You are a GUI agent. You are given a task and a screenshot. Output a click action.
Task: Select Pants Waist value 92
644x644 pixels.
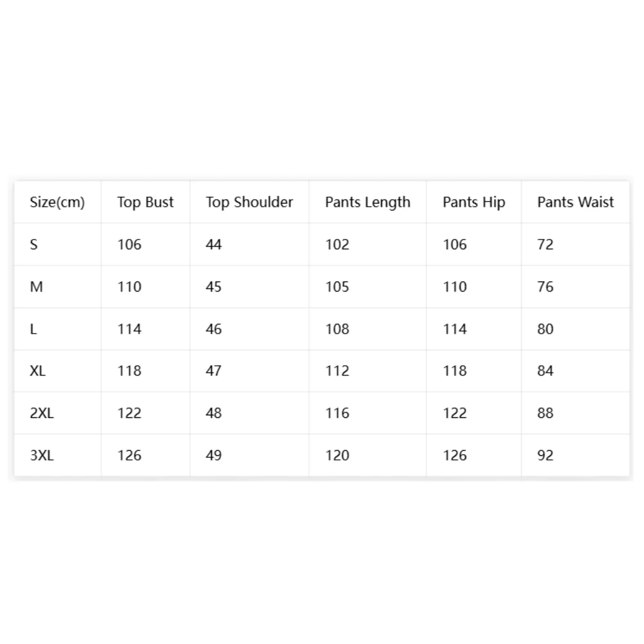tap(545, 455)
